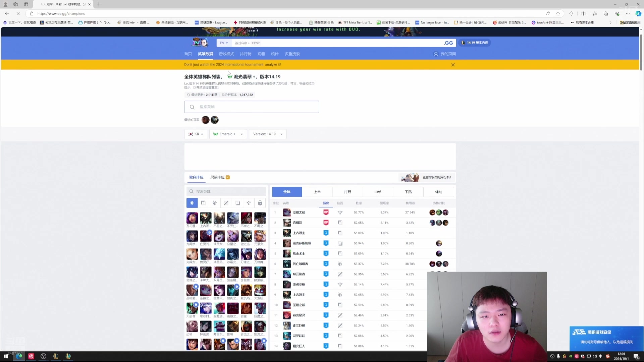Select the 中单 mid lane tab
Image resolution: width=644 pixels, height=362 pixels.
tap(378, 192)
